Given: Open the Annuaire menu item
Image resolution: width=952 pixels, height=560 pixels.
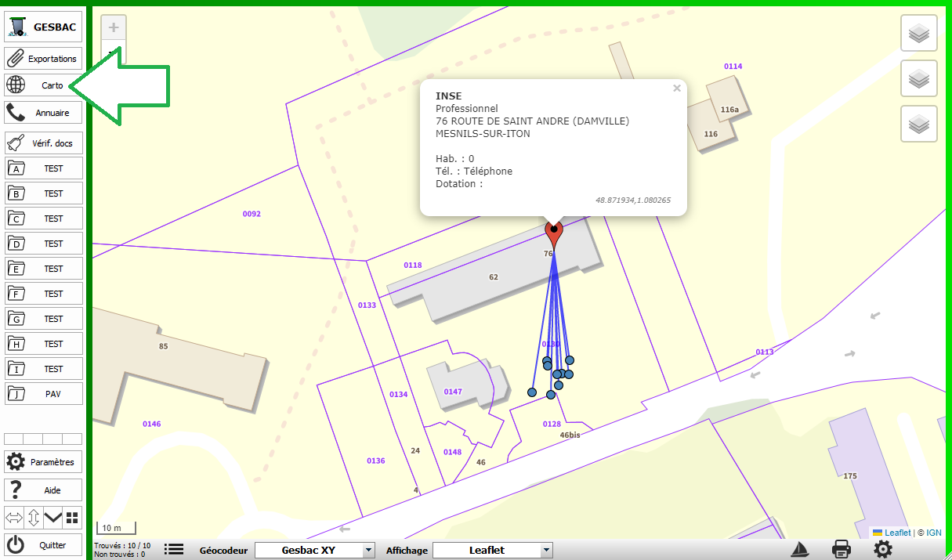Looking at the screenshot, I should [x=43, y=113].
